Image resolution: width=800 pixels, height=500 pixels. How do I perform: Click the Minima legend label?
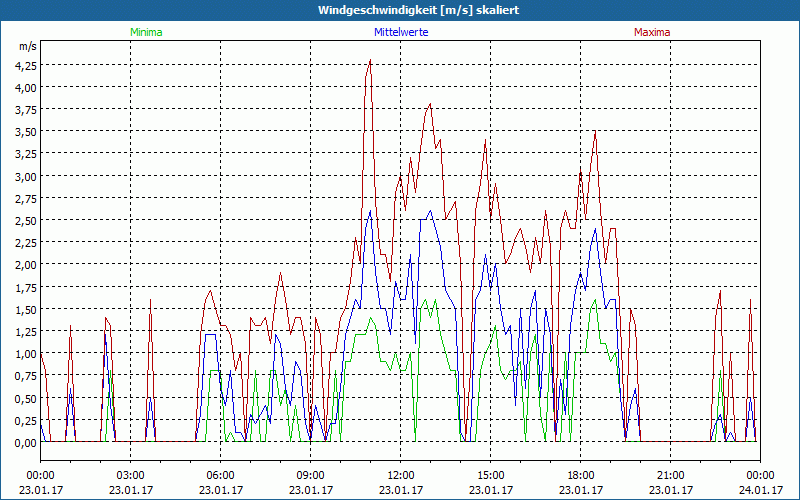pyautogui.click(x=146, y=32)
